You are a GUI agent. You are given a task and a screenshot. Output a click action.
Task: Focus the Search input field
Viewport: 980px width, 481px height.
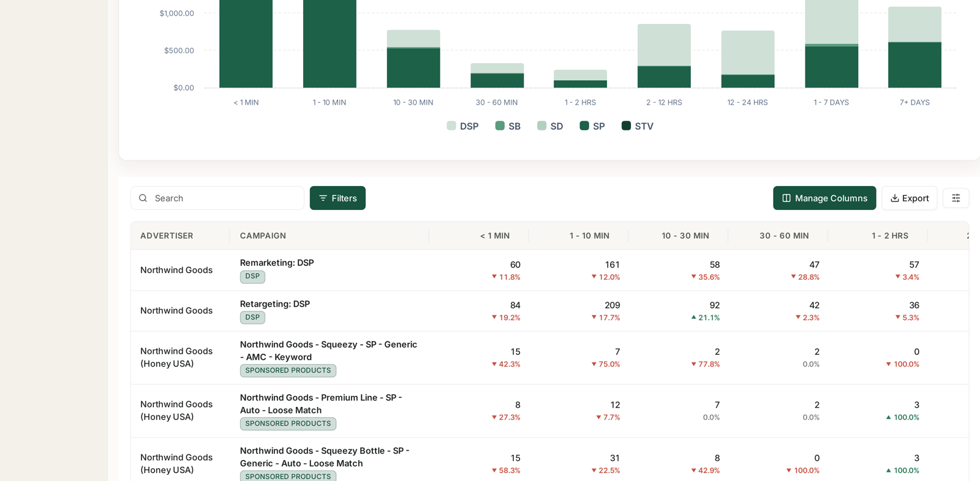(217, 198)
